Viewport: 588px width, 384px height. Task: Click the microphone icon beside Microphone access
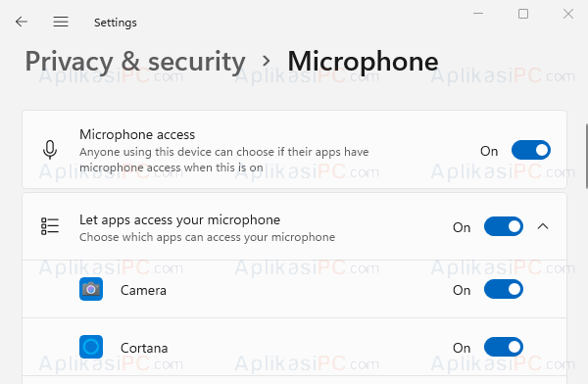pos(50,150)
